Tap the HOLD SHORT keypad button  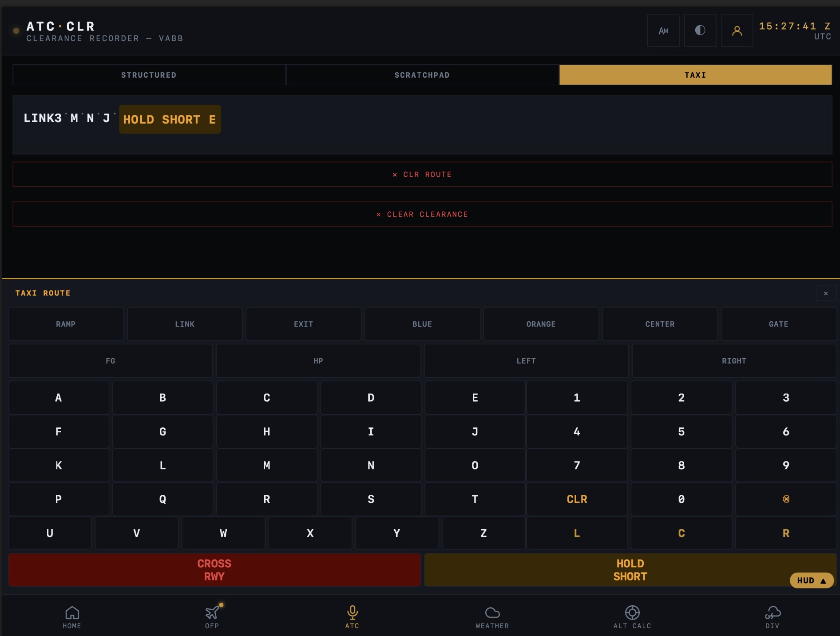tap(630, 570)
